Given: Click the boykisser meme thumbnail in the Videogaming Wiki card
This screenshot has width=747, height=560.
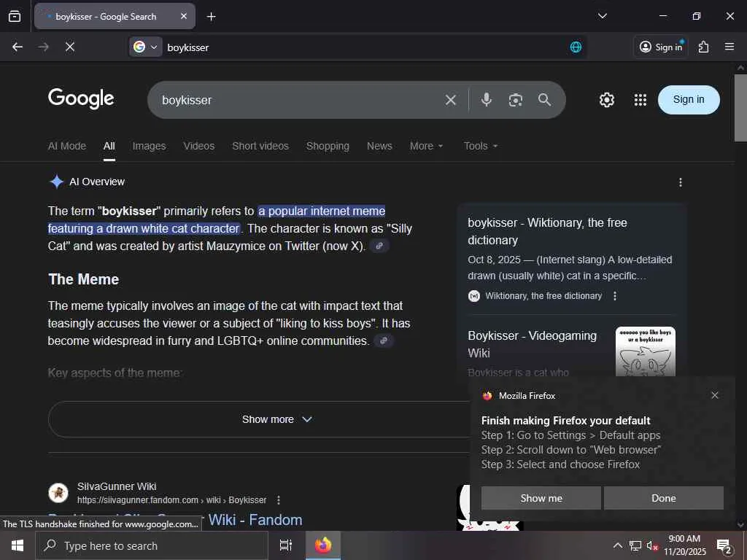Looking at the screenshot, I should pos(645,351).
